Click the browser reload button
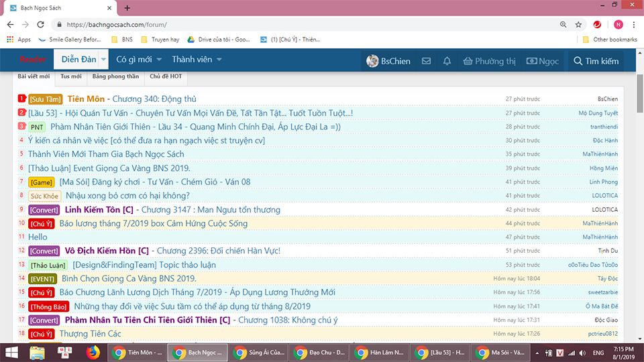 (x=40, y=25)
